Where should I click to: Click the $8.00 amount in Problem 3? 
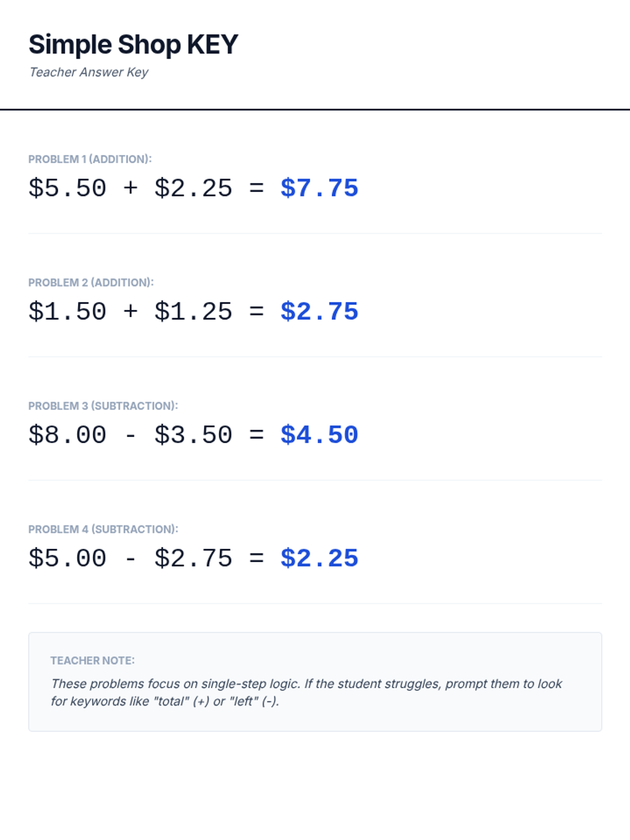click(67, 435)
